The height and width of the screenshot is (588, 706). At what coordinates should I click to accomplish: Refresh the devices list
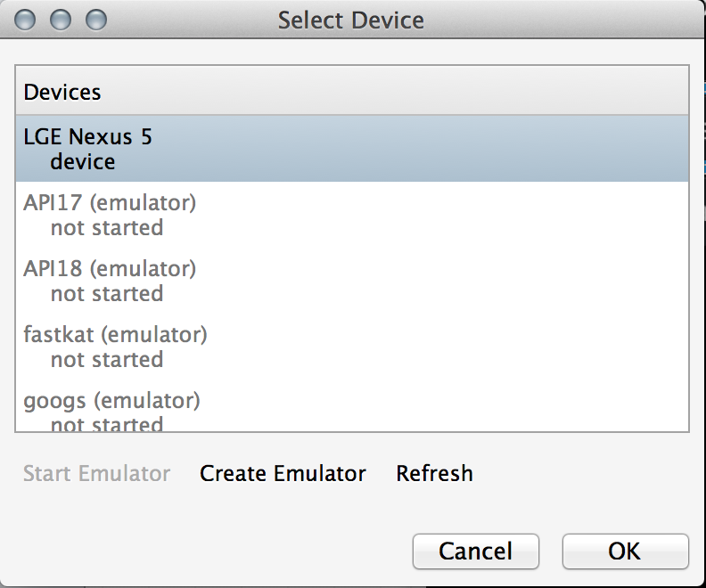pos(434,474)
